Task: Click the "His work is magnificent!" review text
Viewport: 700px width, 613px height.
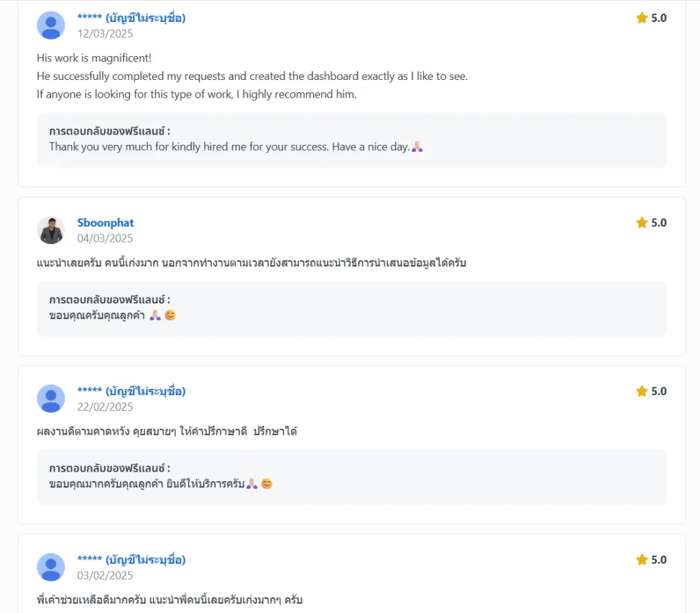Action: pyautogui.click(x=94, y=59)
